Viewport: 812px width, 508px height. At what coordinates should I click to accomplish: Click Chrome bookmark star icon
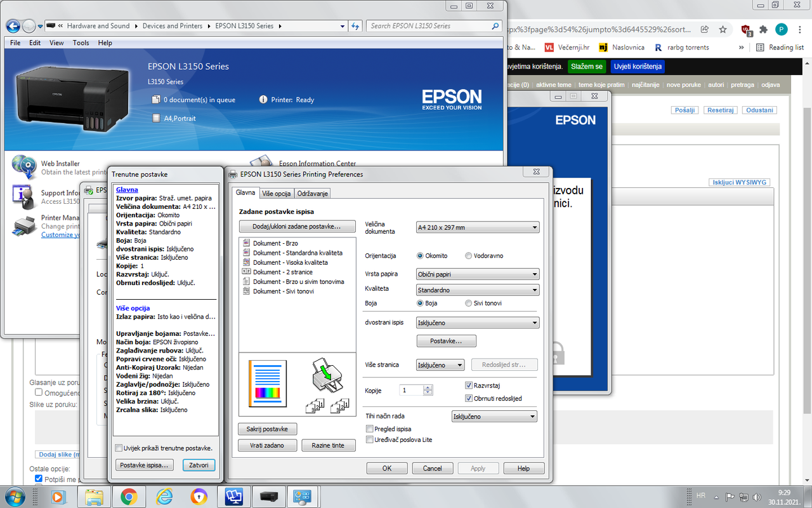pos(723,29)
